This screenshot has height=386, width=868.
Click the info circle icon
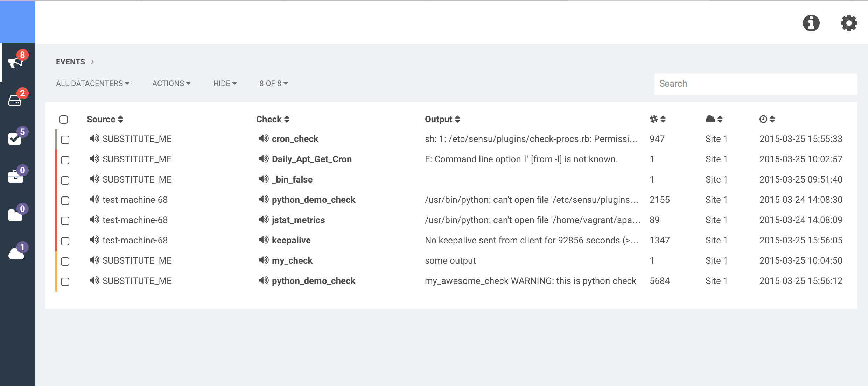811,23
